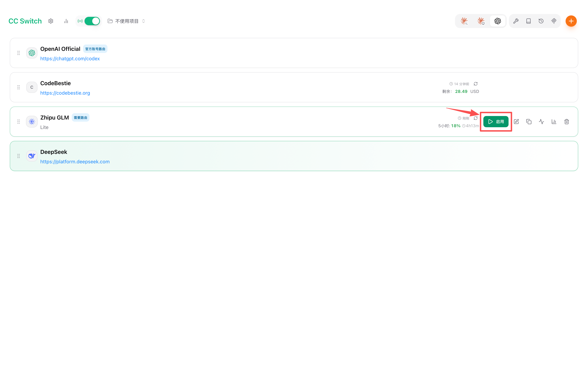The image size is (588, 368).
Task: Click the "18%" five-hour usage value
Action: pyautogui.click(x=456, y=126)
